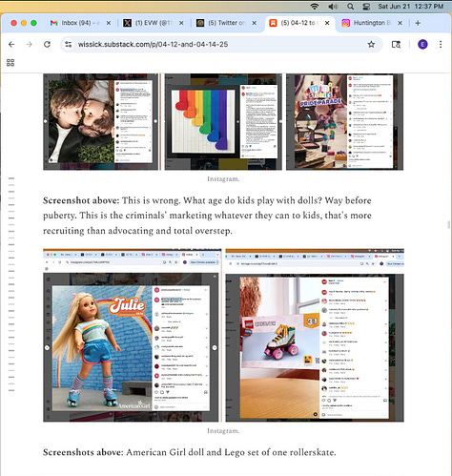Close the 04-12 Substack tab
This screenshot has height=476, width=452.
pyautogui.click(x=327, y=23)
